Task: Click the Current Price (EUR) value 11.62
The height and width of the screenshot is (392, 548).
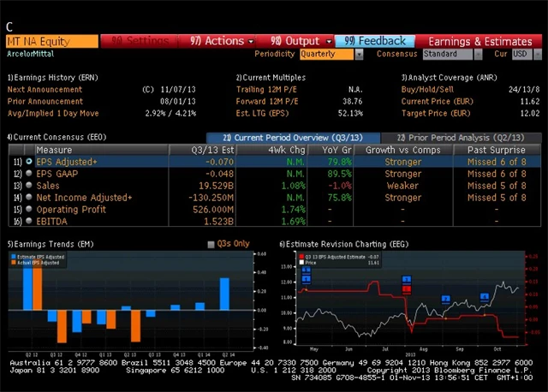Action: (x=530, y=101)
